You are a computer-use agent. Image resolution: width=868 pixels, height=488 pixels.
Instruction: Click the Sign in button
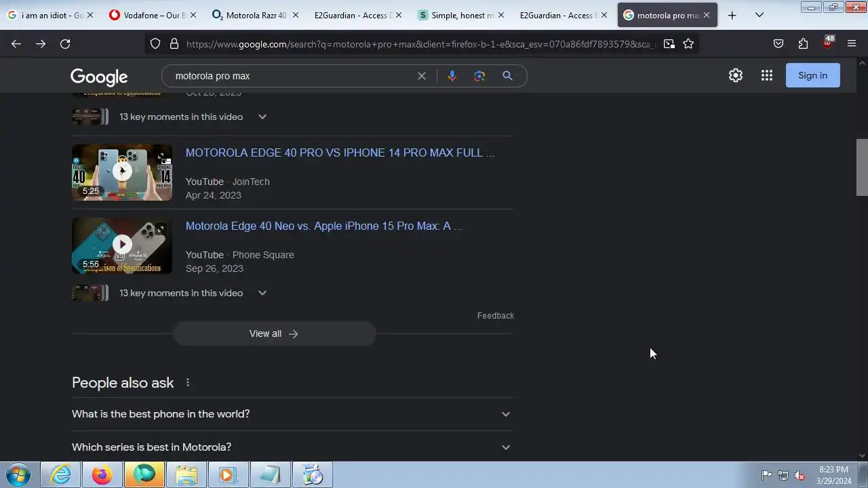[x=812, y=75]
